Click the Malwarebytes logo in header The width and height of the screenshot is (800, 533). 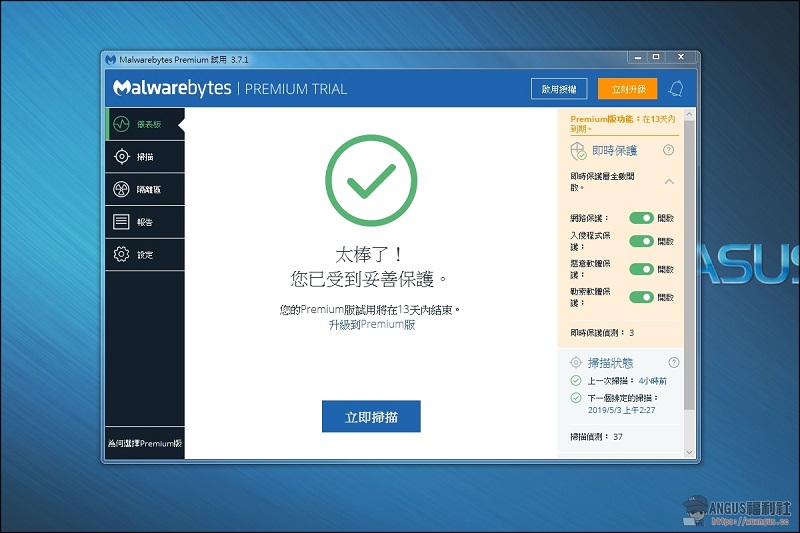172,89
